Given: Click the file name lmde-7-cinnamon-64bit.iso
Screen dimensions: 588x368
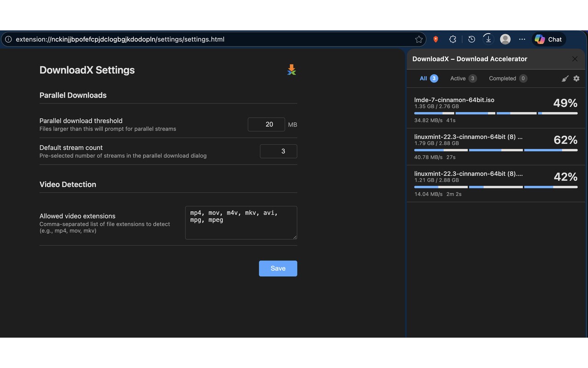Looking at the screenshot, I should [454, 100].
